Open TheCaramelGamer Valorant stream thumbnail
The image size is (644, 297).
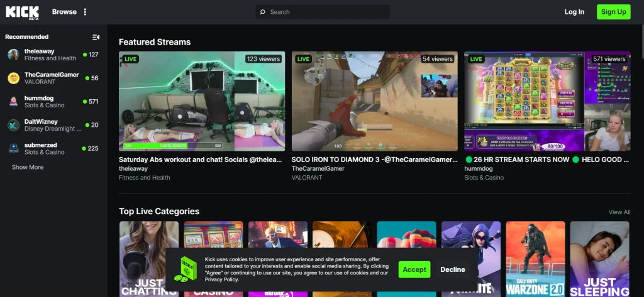click(375, 101)
